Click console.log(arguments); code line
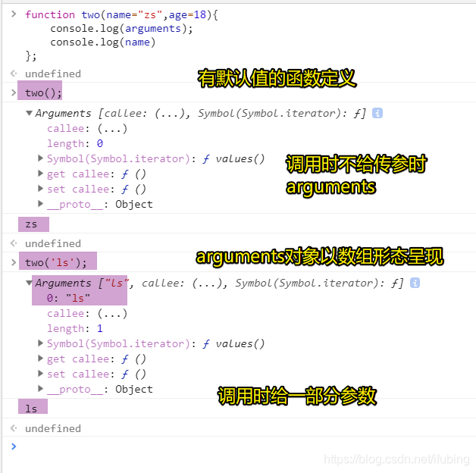This screenshot has width=476, height=473. click(x=121, y=29)
